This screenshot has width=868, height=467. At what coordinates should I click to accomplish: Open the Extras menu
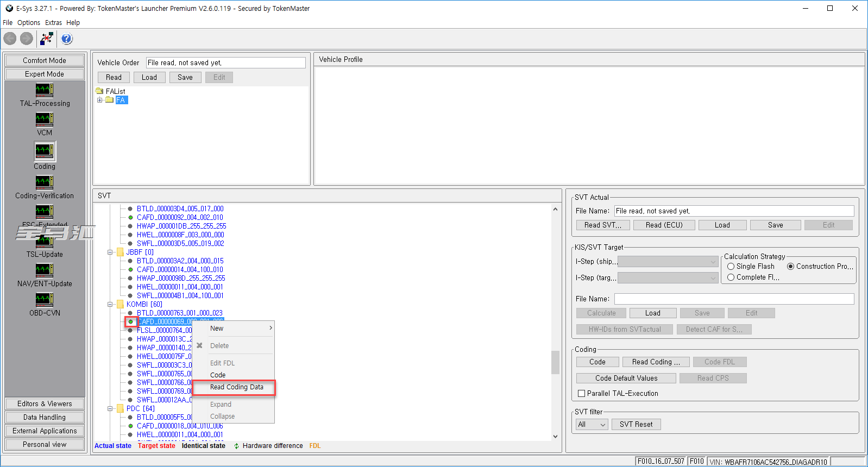tap(53, 23)
